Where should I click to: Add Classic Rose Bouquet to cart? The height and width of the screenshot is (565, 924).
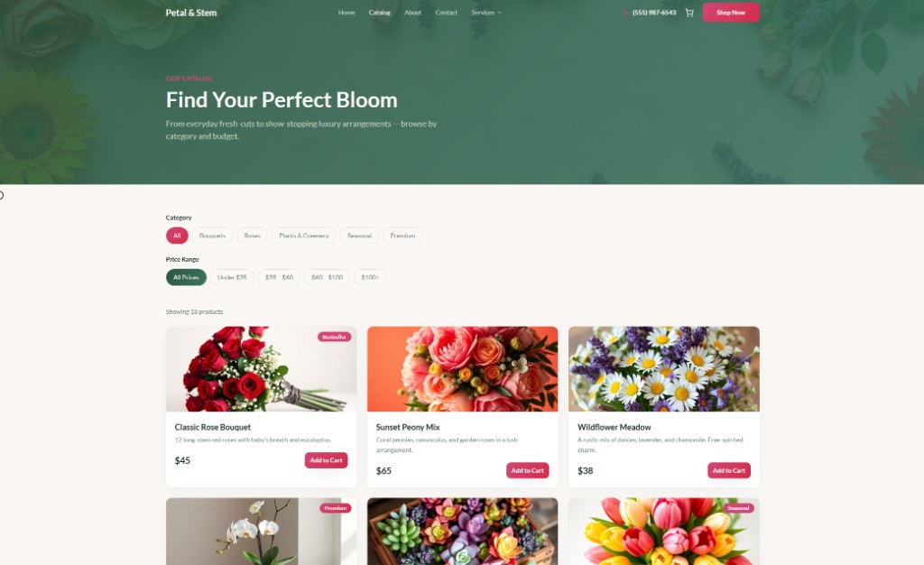[x=326, y=460]
